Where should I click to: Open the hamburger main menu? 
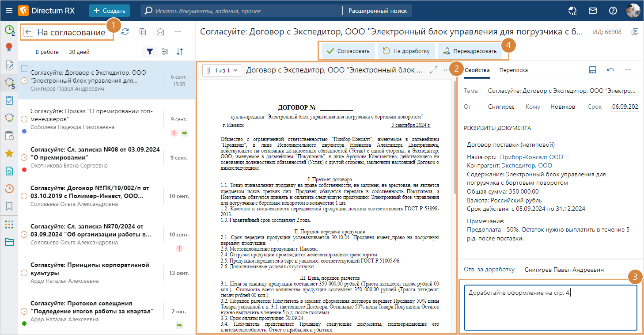(x=9, y=11)
